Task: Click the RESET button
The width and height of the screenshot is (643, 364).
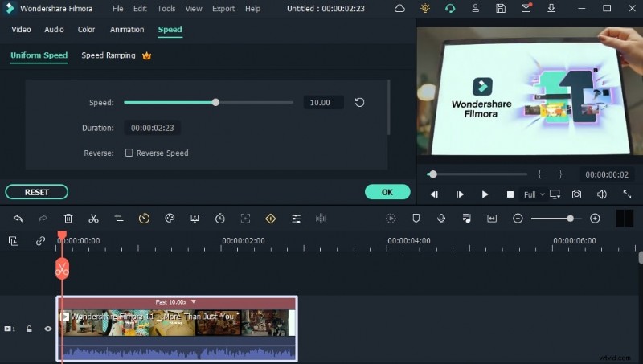Action: 36,192
